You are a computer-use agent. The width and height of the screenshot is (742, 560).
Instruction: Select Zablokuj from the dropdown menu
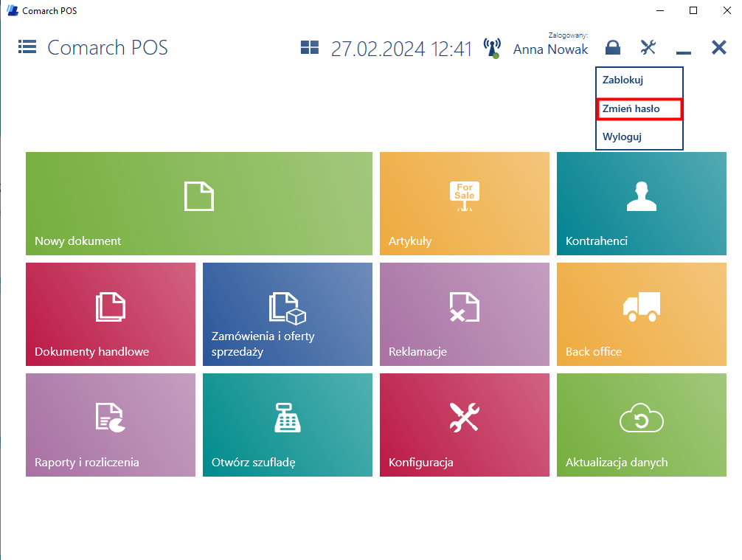(x=639, y=80)
